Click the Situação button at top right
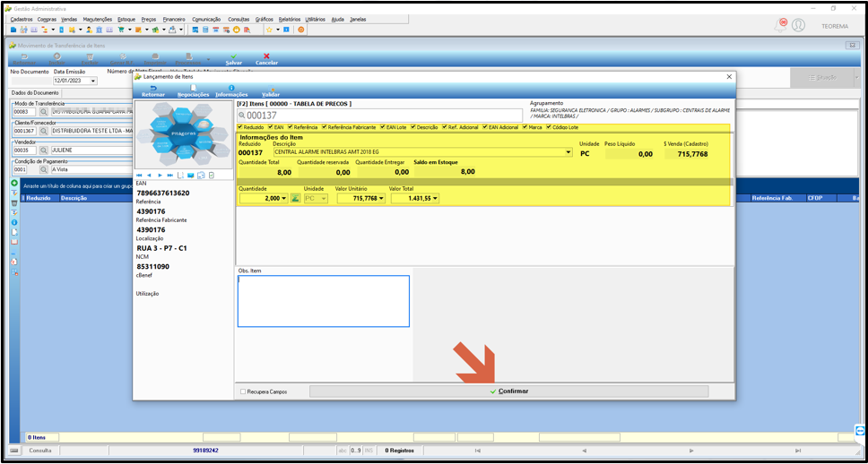Screen dimensions: 868x464 (822, 78)
